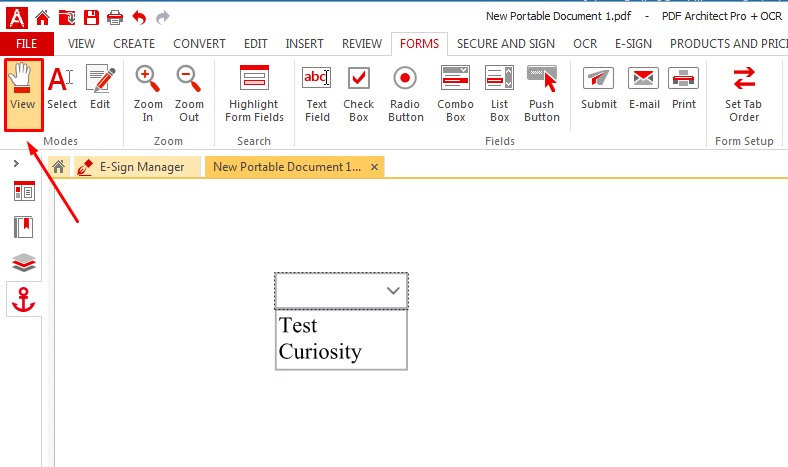Switch to the E-SIGN ribbon tab
Image resolution: width=788 pixels, height=467 pixels.
tap(633, 44)
